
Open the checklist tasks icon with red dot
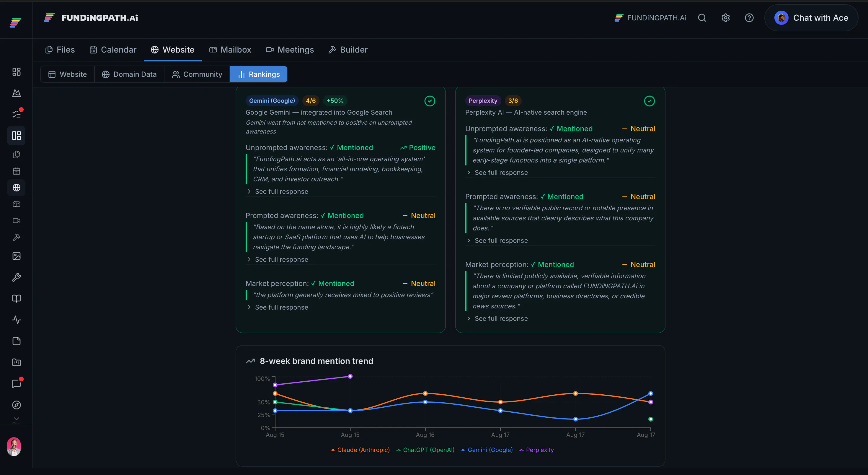[x=16, y=114]
